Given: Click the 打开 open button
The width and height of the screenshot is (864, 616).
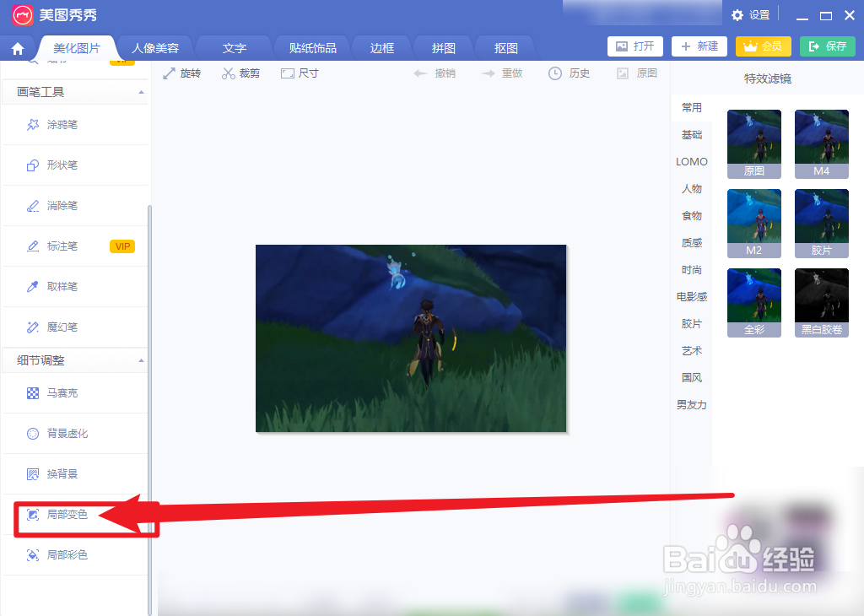Looking at the screenshot, I should (x=635, y=46).
